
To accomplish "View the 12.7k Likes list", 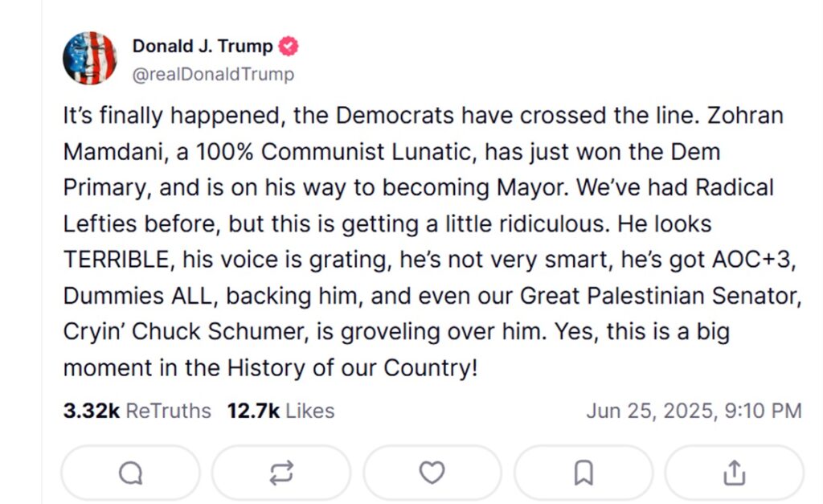I will (x=280, y=411).
